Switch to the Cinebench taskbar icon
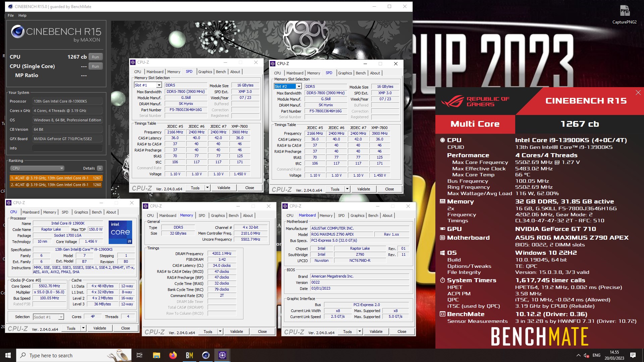The height and width of the screenshot is (362, 644). (x=206, y=355)
